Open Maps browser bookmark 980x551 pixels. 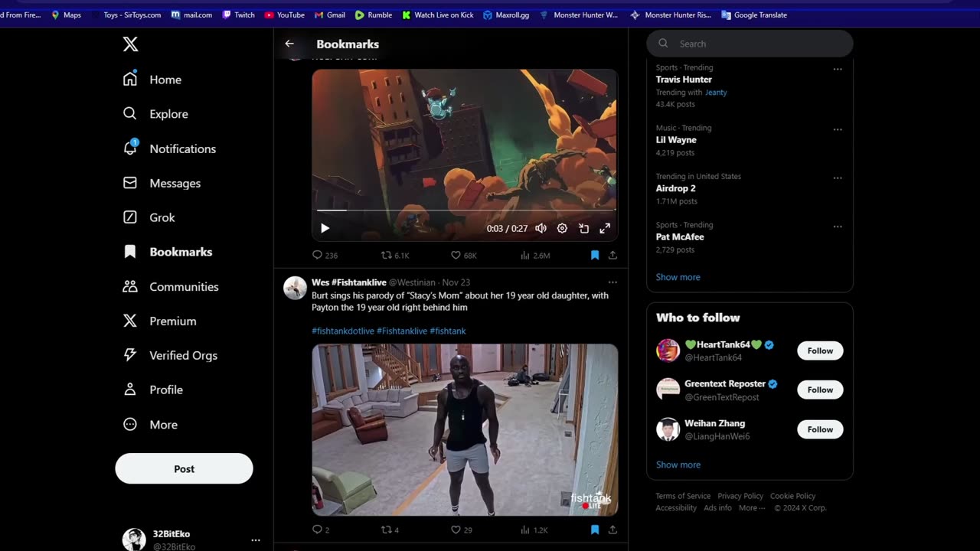[x=66, y=15]
